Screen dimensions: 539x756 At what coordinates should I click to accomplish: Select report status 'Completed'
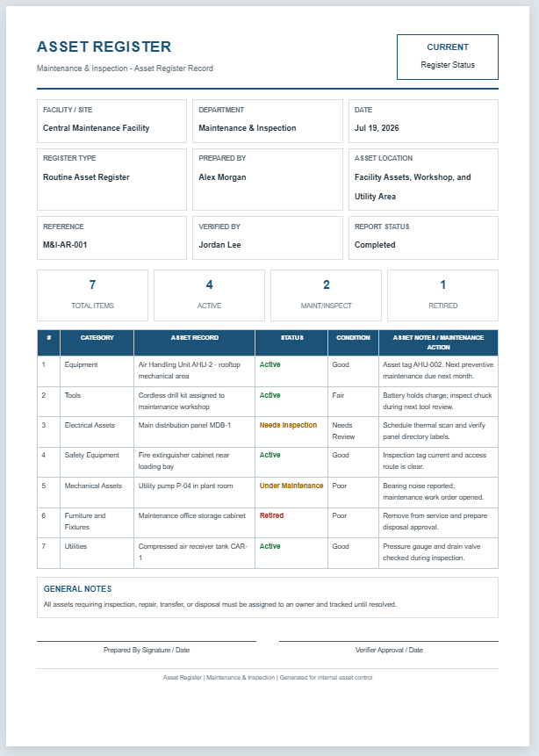[375, 244]
